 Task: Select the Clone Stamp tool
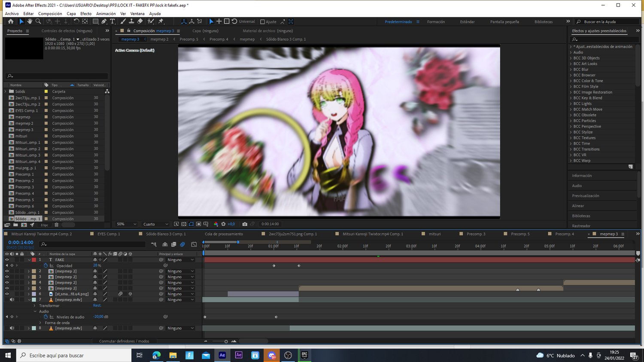(x=131, y=21)
